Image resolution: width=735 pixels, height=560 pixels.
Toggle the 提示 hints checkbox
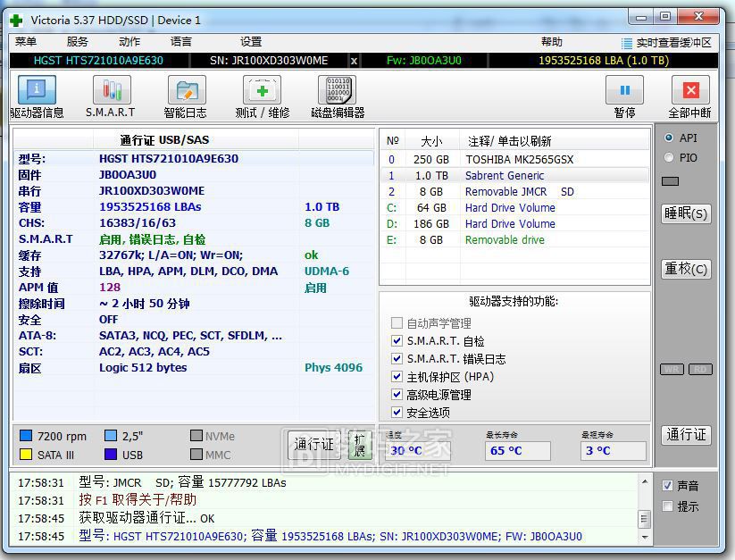point(668,506)
